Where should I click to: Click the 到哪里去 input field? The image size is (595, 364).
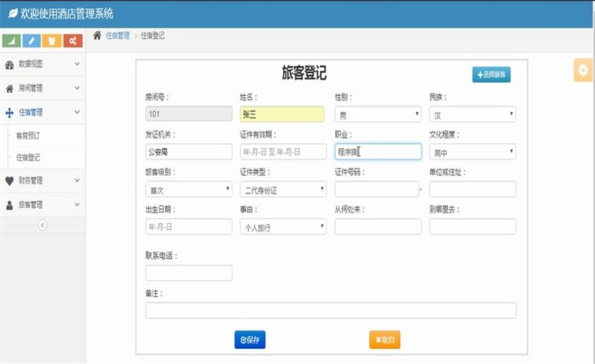coord(473,227)
